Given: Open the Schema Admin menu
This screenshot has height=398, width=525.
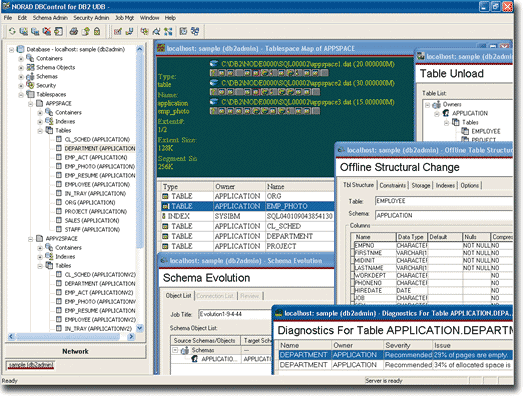Looking at the screenshot, I should click(50, 18).
